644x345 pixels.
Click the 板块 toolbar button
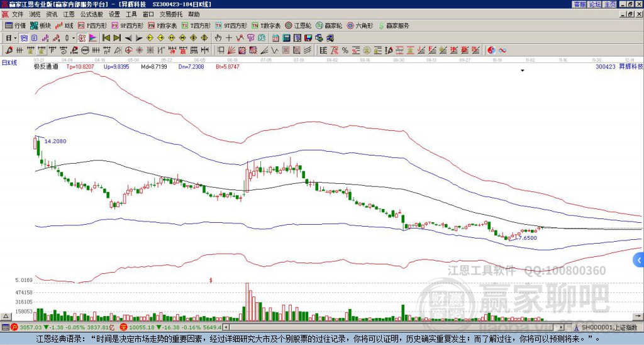pyautogui.click(x=40, y=25)
